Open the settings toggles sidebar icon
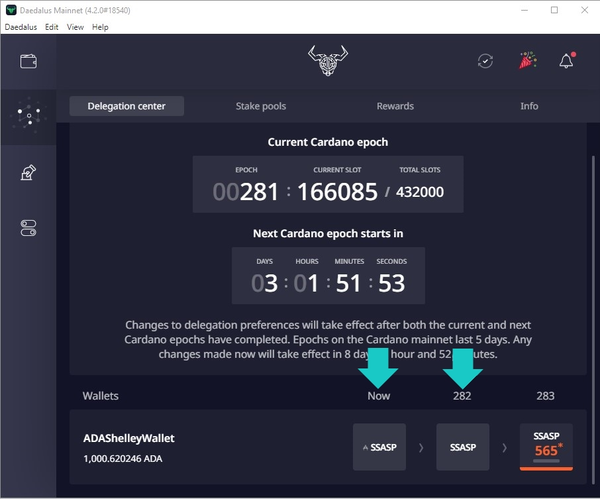The image size is (600, 499). (28, 228)
